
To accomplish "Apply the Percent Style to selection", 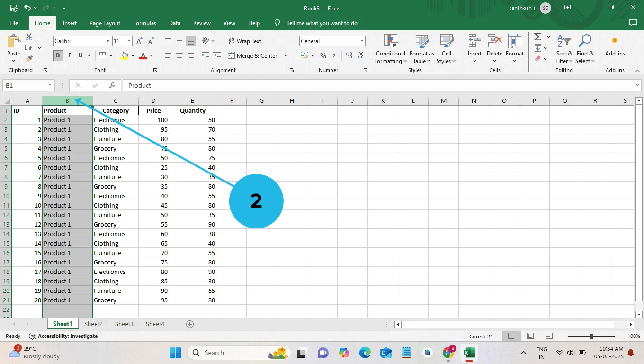I will coord(323,55).
